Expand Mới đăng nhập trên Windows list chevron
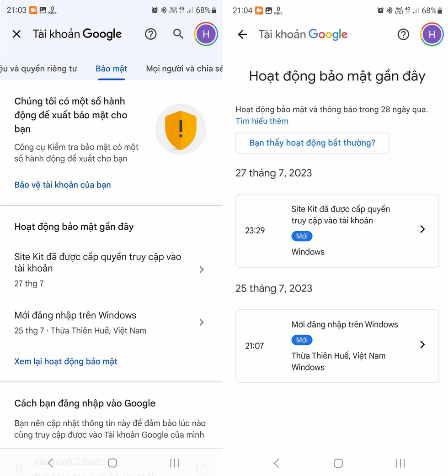 click(202, 322)
